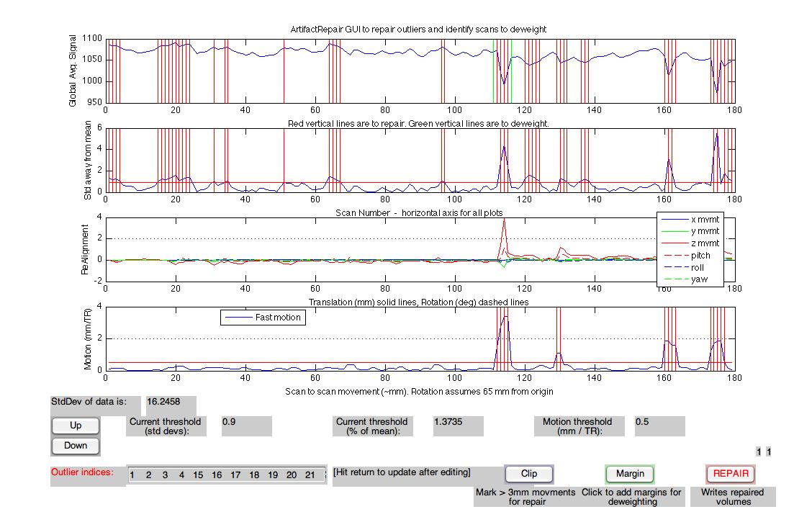
Task: Click the Outlier indices edit box
Action: [x=226, y=475]
